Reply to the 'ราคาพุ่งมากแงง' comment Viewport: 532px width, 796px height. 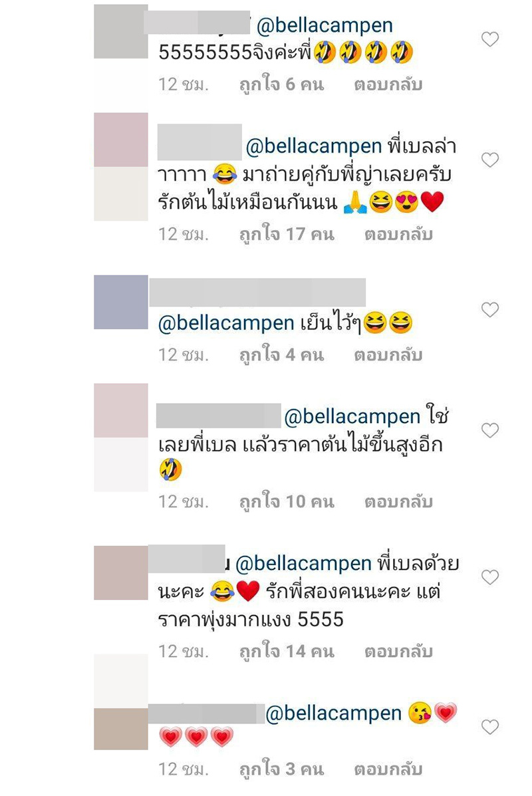(398, 651)
